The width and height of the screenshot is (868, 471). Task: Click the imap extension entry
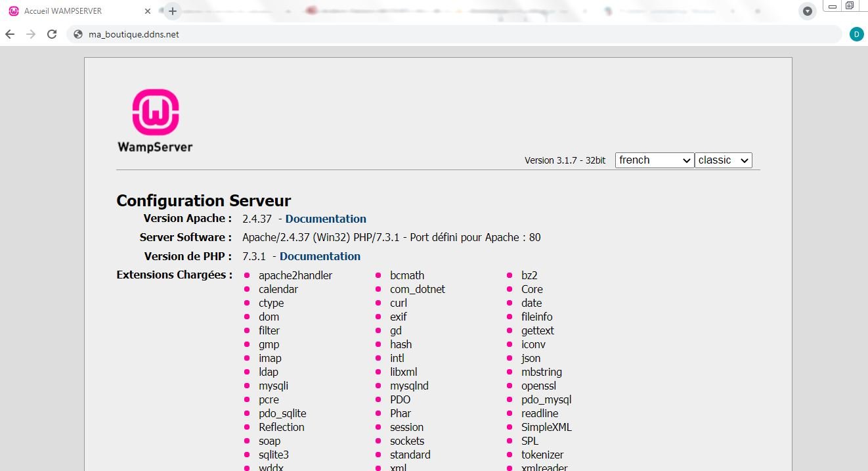pos(270,358)
